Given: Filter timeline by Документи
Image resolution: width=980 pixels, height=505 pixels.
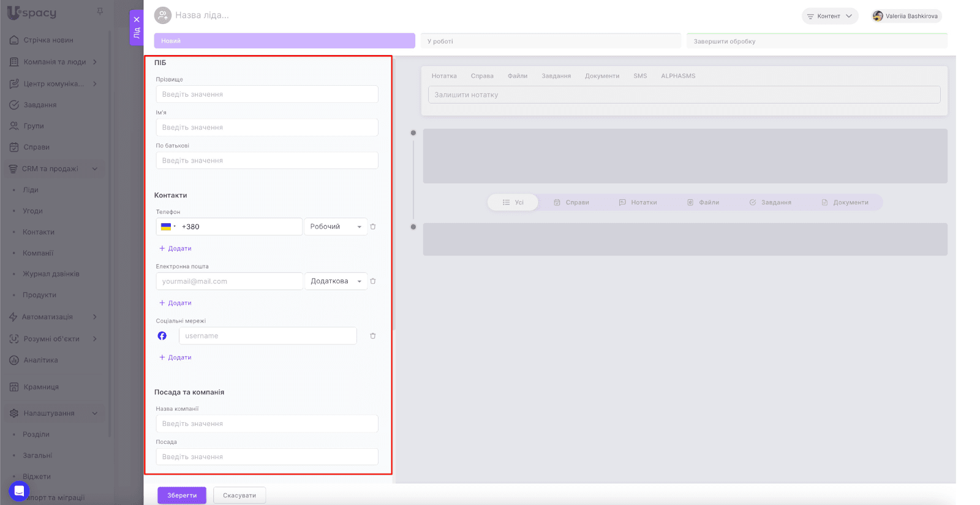Looking at the screenshot, I should (x=845, y=202).
